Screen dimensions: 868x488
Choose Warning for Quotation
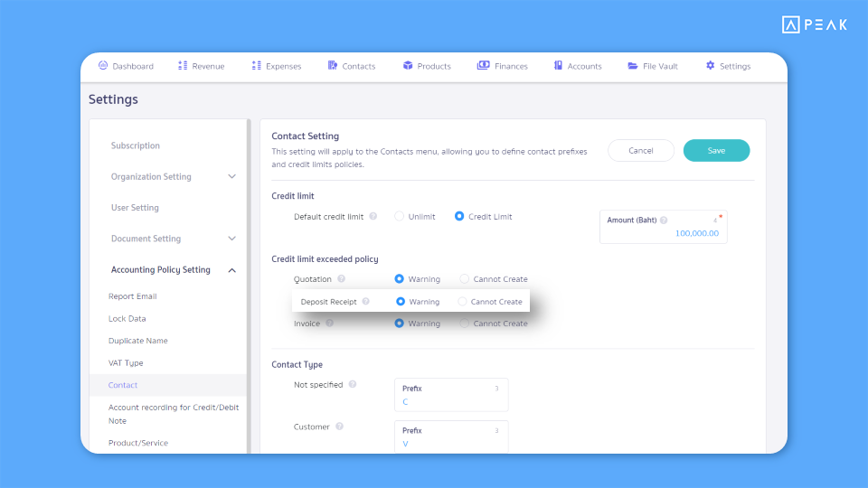pyautogui.click(x=399, y=279)
